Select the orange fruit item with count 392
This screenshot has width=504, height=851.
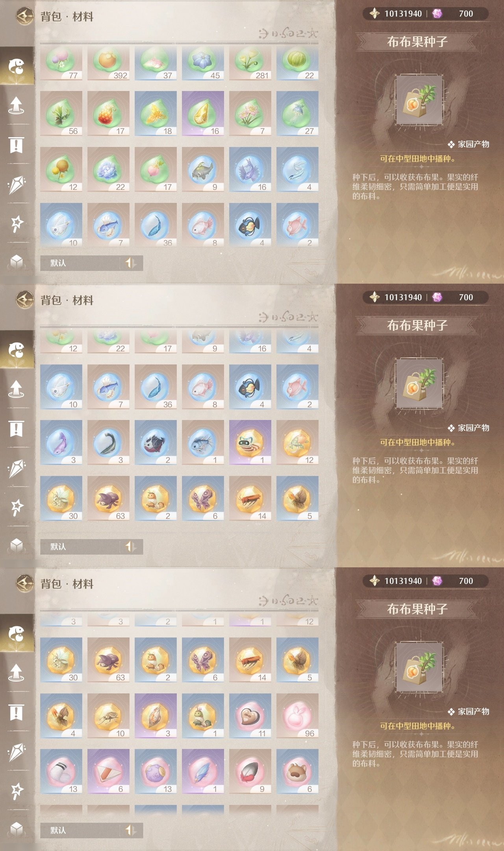[x=108, y=63]
